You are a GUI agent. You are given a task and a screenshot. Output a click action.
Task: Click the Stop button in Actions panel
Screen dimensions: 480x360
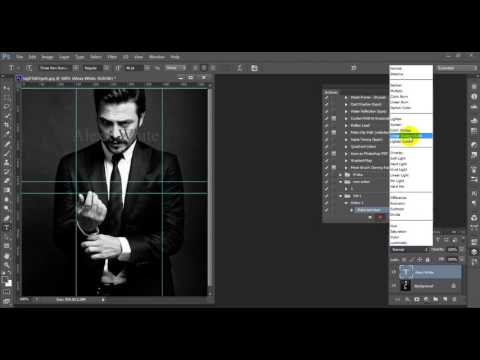(370, 217)
